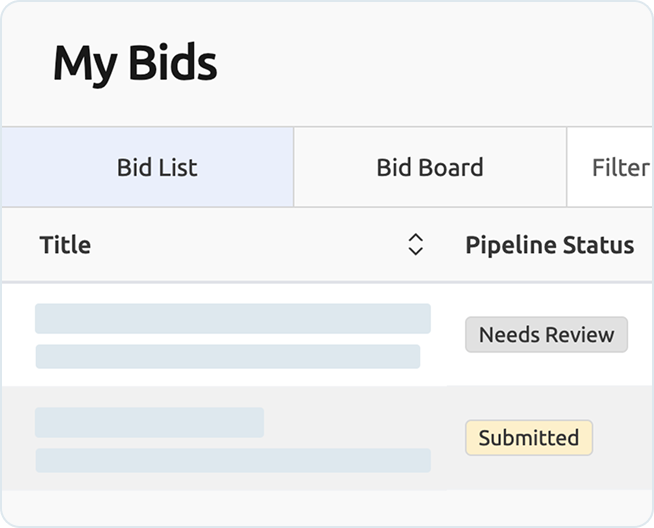Screen dimensions: 654x528
Task: Sort bids using the Title sort arrows
Action: [416, 245]
